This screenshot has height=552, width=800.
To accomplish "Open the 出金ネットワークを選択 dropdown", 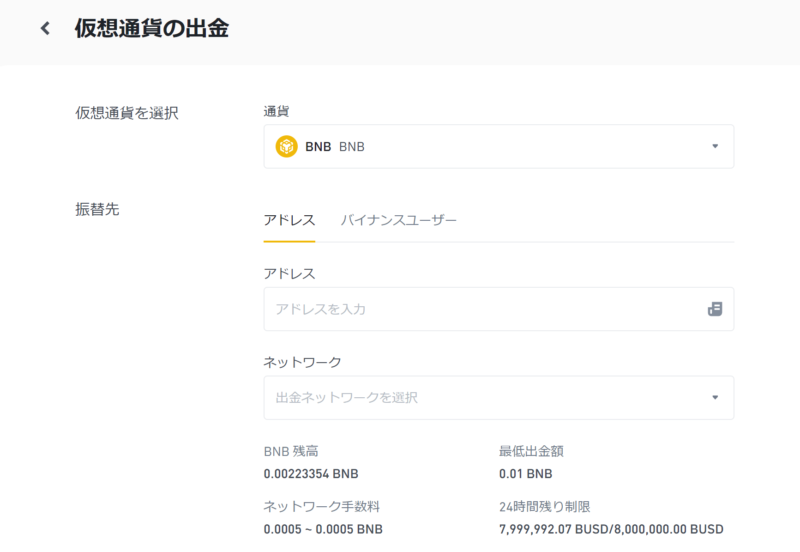I will point(498,397).
